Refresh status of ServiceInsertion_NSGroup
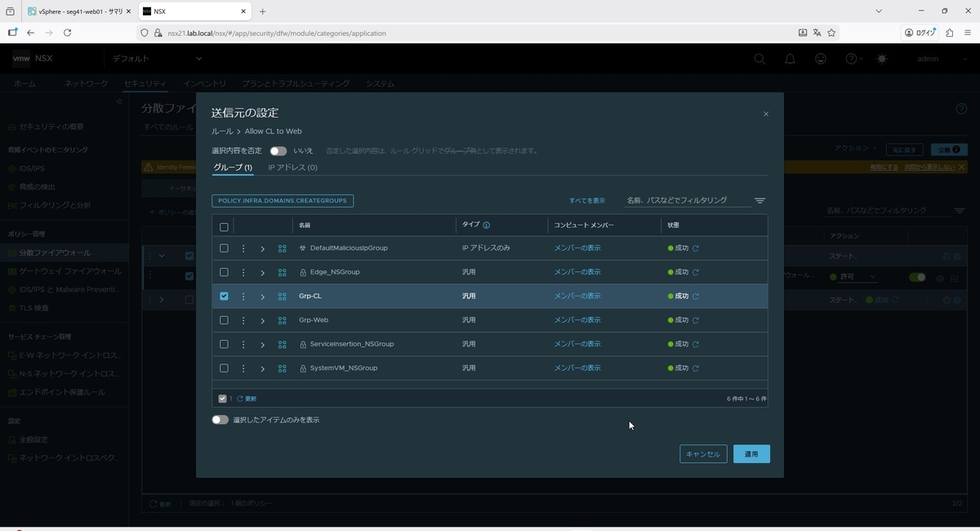The height and width of the screenshot is (531, 980). (696, 344)
